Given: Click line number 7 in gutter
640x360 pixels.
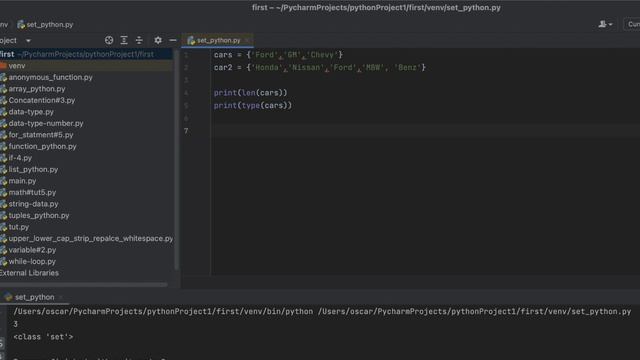Looking at the screenshot, I should pyautogui.click(x=186, y=131).
